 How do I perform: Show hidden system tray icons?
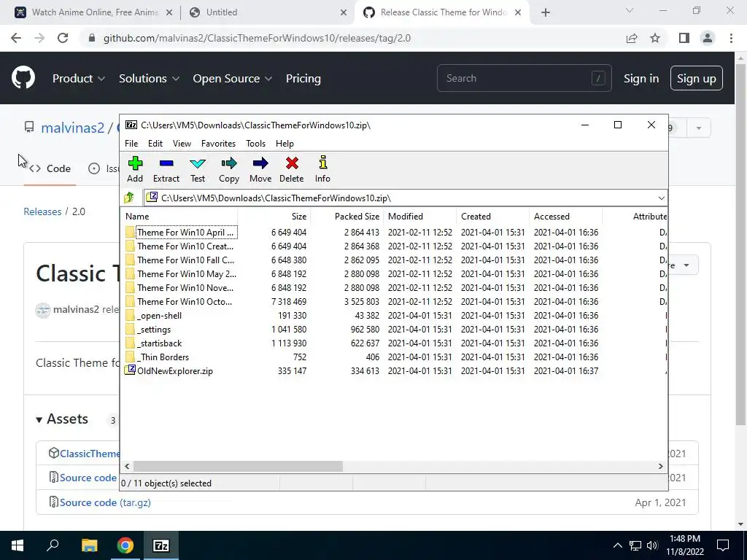tap(617, 545)
